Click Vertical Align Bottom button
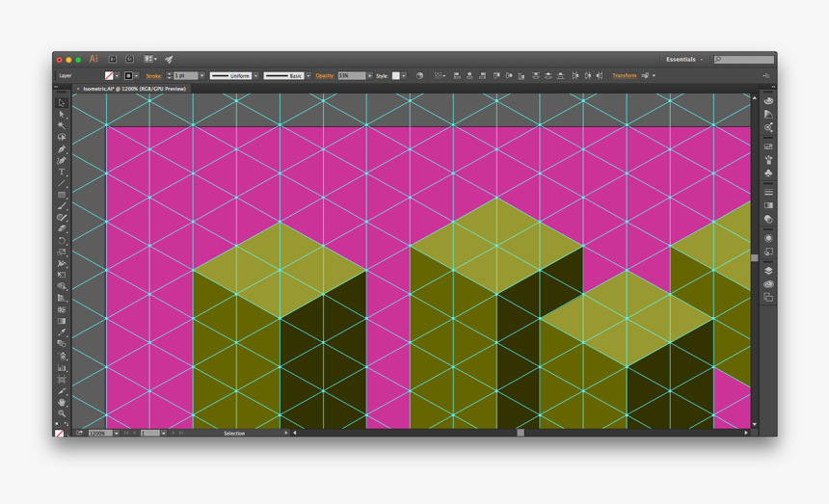The image size is (829, 504). 521,75
